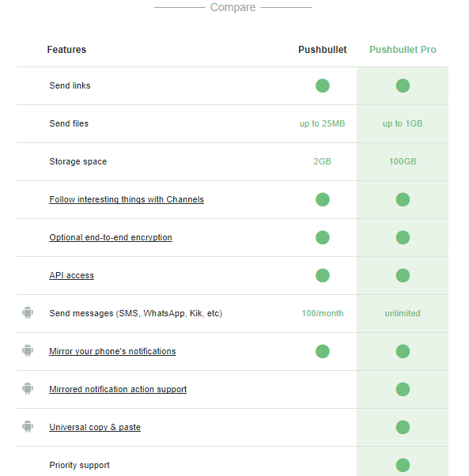Open Optional end-to-end encryption link

pyautogui.click(x=111, y=237)
